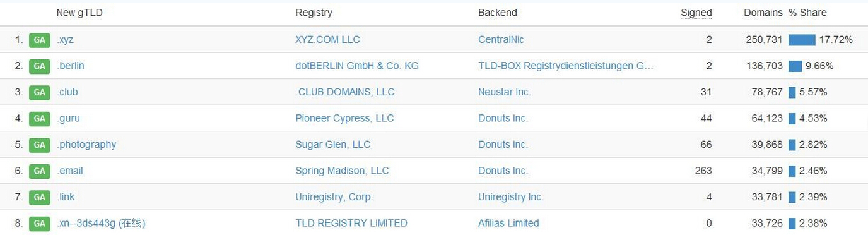Open the Afilias Limited backend link
The image size is (868, 235).
[x=508, y=223]
